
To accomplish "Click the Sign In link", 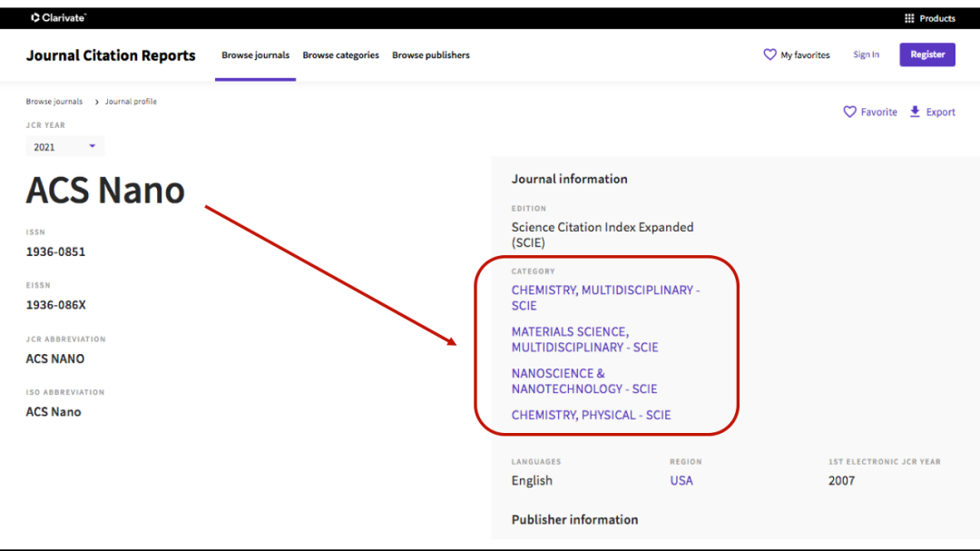I will pos(866,54).
